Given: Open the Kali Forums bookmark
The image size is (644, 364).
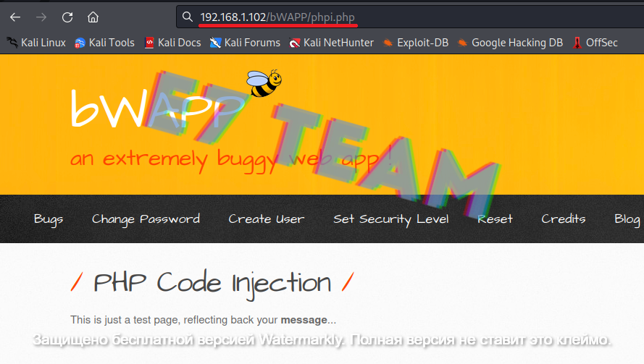Looking at the screenshot, I should 245,43.
